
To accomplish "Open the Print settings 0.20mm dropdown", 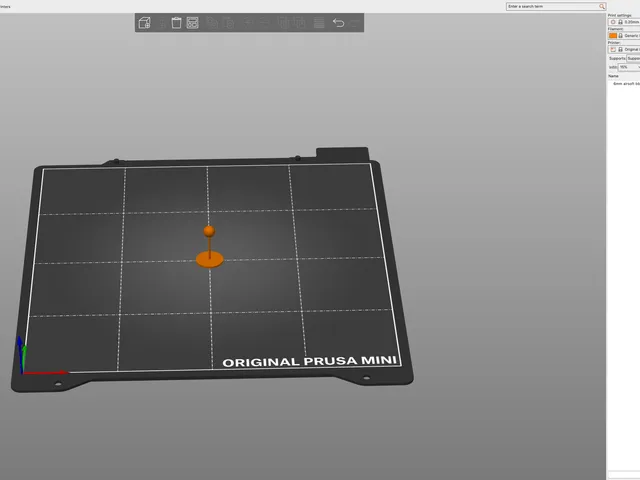I will [624, 22].
